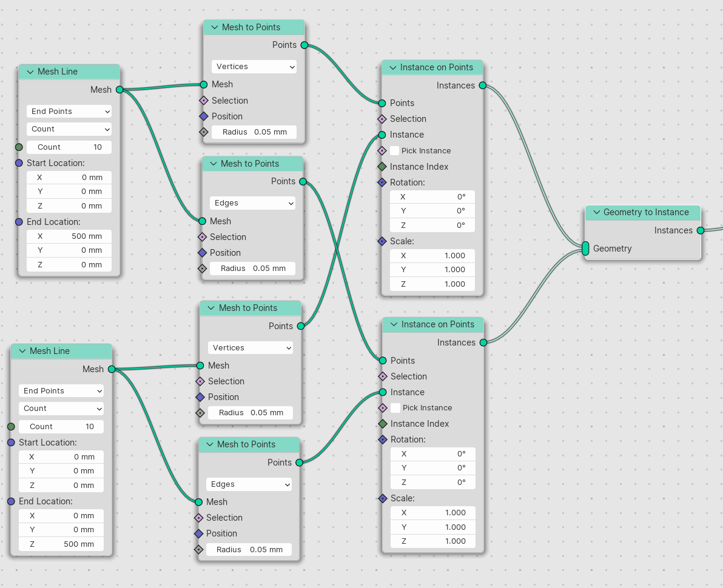Click Scale socket on upper Instance on Points node
Screen dimensions: 723x588
tap(382, 241)
